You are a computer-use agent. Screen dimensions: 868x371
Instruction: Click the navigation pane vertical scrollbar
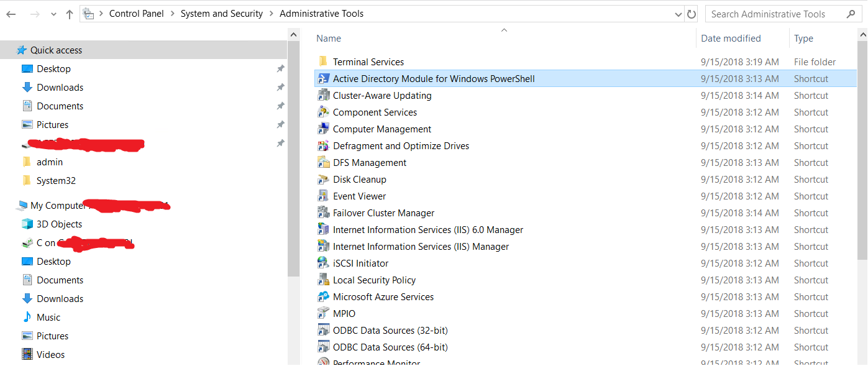(x=293, y=158)
